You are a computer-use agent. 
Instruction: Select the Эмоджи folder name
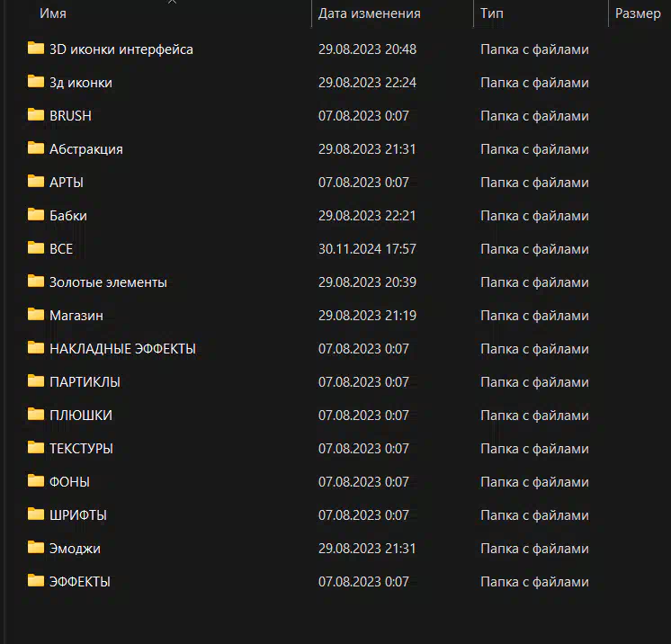coord(75,549)
